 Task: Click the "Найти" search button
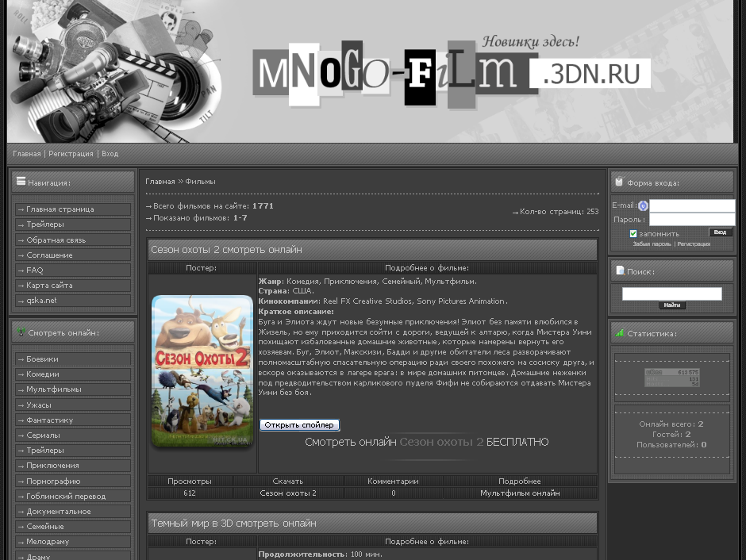(671, 305)
